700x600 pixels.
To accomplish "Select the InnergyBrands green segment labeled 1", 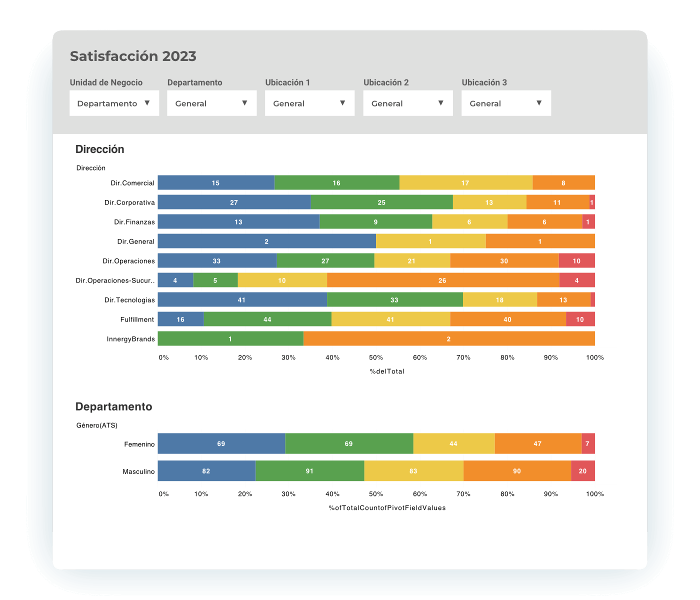I will pyautogui.click(x=230, y=338).
